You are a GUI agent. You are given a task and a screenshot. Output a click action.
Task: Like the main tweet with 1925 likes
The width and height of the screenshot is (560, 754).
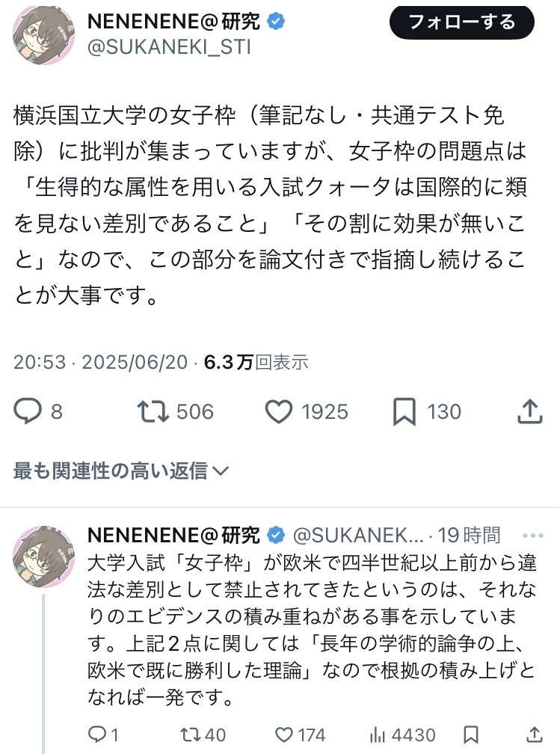pyautogui.click(x=279, y=411)
